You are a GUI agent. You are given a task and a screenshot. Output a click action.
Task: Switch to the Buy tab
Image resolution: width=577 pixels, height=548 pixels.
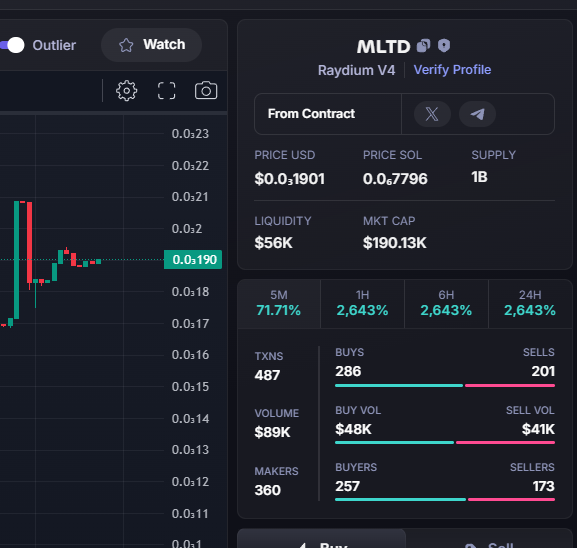(x=322, y=539)
